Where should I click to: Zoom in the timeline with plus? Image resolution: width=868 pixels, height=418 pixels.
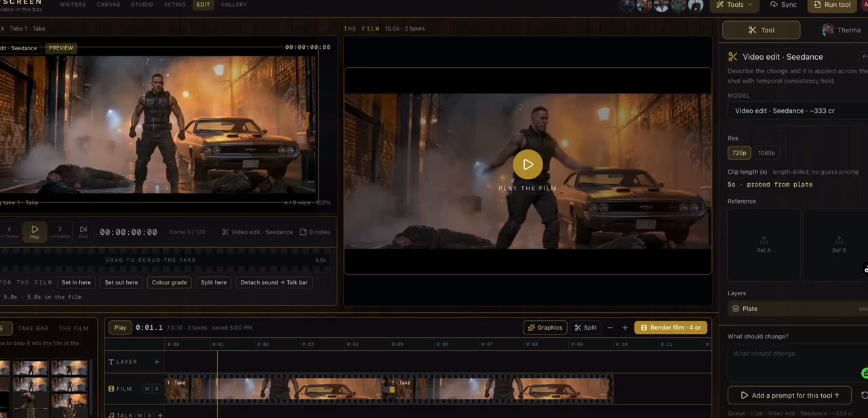click(x=625, y=328)
